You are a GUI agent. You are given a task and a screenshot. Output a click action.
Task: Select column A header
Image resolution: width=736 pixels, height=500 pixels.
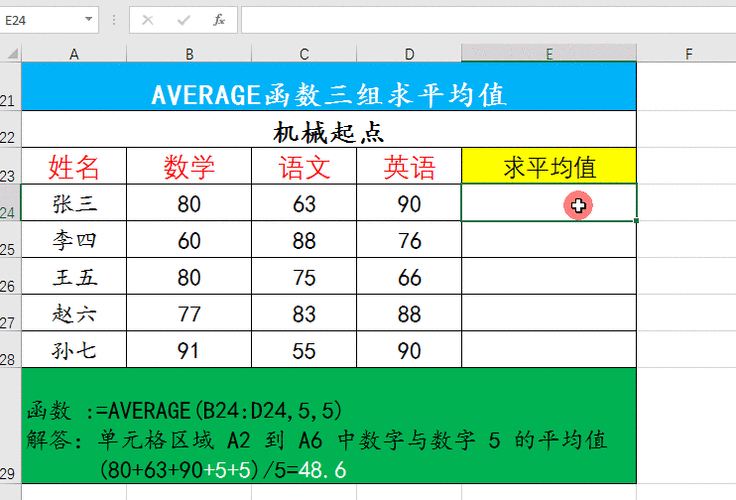point(74,54)
